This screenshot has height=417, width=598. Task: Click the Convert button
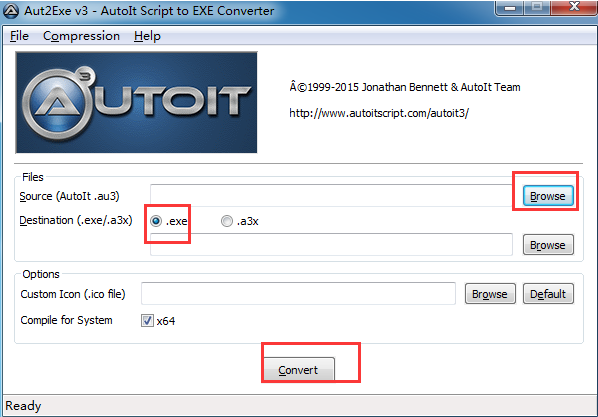[x=298, y=369]
